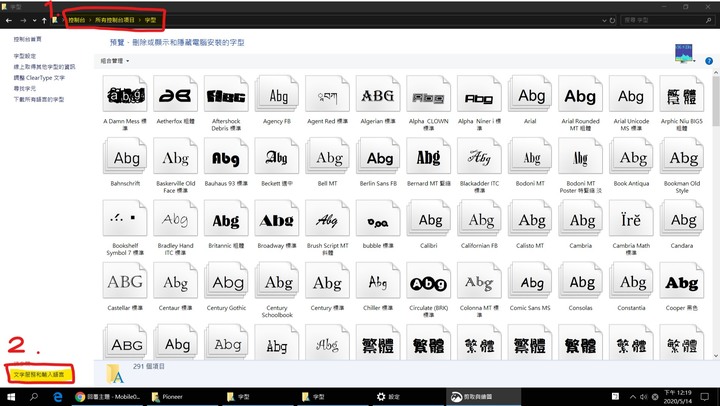Open the Arial Unicode MS font
This screenshot has height=406, width=720.
pos(631,95)
